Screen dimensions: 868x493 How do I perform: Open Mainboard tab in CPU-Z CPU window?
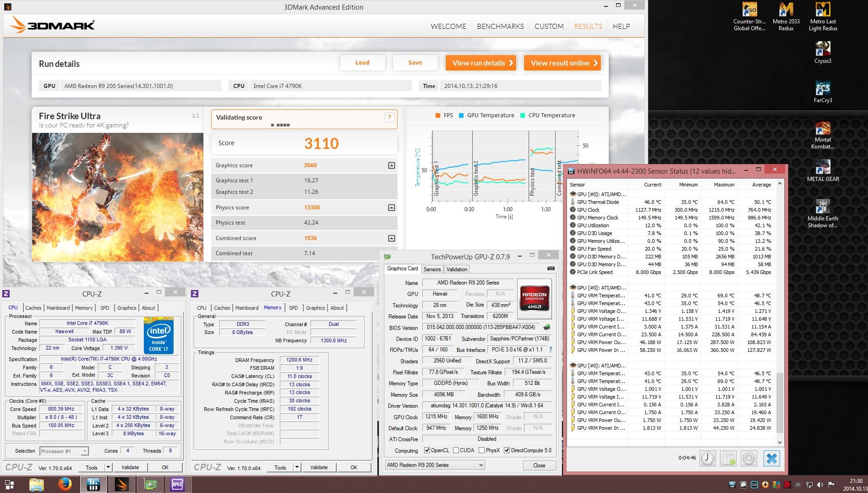coord(58,308)
